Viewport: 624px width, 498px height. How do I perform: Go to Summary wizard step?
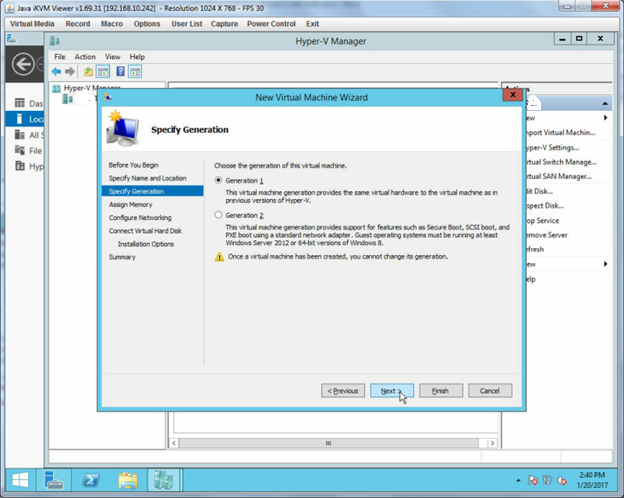pyautogui.click(x=122, y=257)
